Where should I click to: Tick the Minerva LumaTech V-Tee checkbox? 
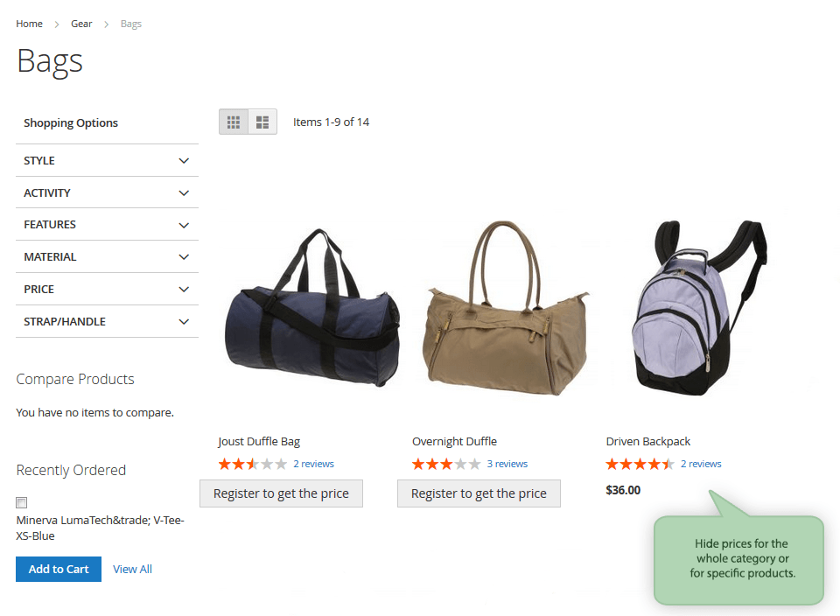[x=21, y=502]
